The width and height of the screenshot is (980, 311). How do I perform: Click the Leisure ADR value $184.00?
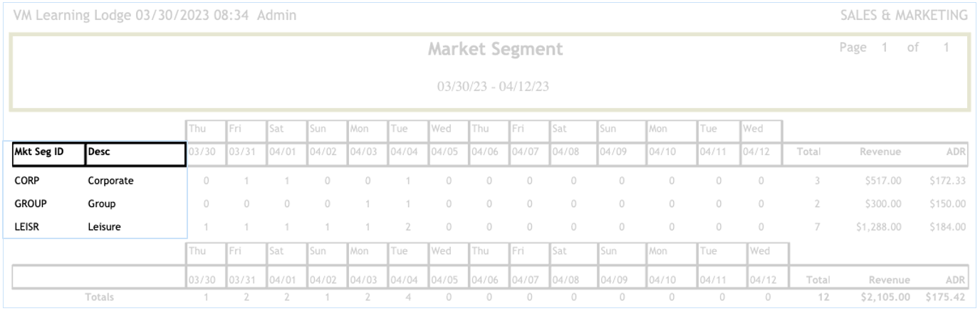pos(948,228)
